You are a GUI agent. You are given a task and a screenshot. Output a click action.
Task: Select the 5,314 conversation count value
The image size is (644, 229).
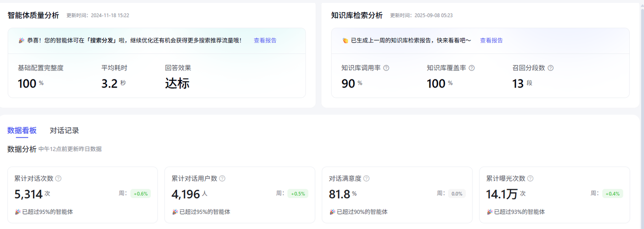pyautogui.click(x=29, y=194)
